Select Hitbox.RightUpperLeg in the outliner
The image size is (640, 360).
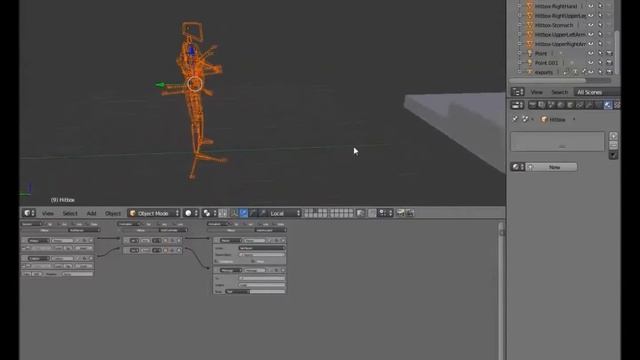click(560, 16)
